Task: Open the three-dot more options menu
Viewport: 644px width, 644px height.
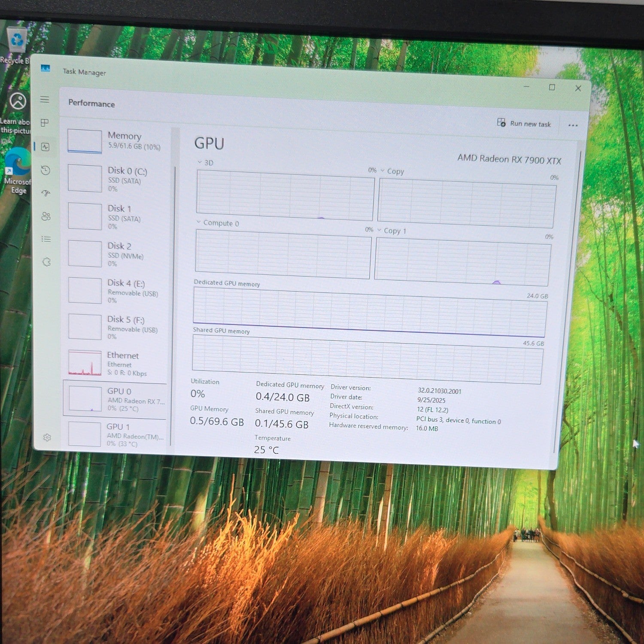Action: click(573, 125)
